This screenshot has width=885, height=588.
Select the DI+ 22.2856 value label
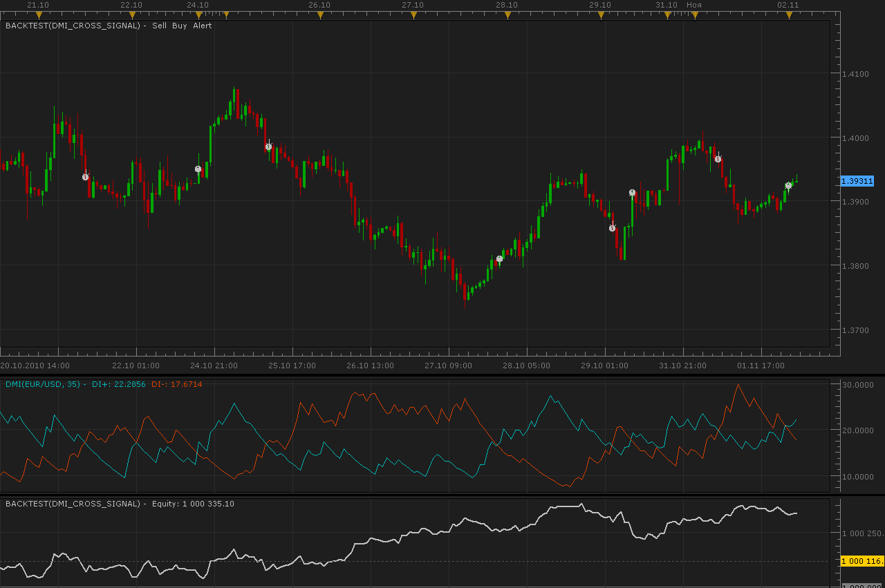(x=118, y=384)
